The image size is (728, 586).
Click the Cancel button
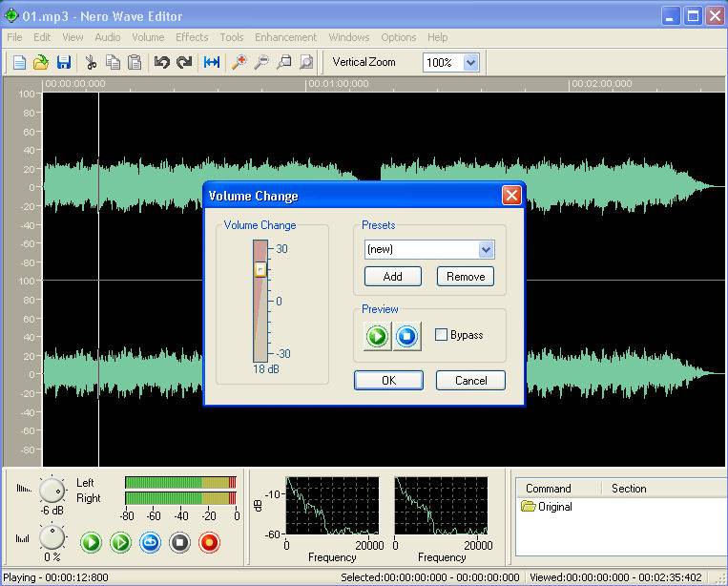(470, 380)
